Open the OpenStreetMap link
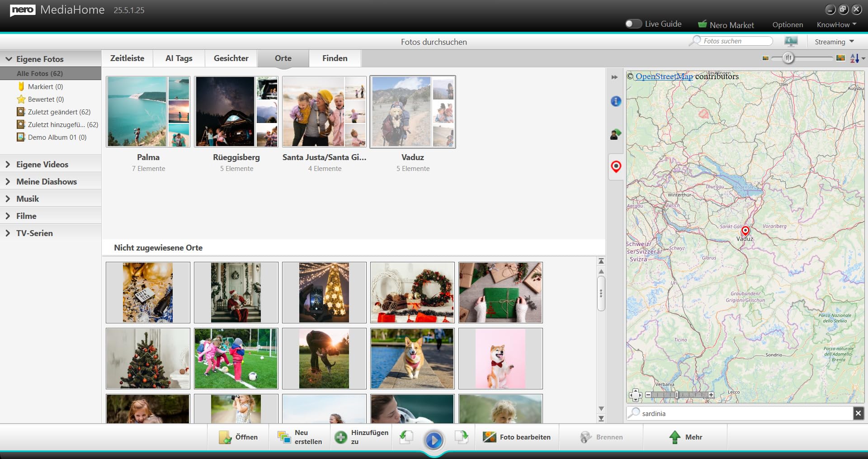This screenshot has width=868, height=459. click(x=664, y=76)
